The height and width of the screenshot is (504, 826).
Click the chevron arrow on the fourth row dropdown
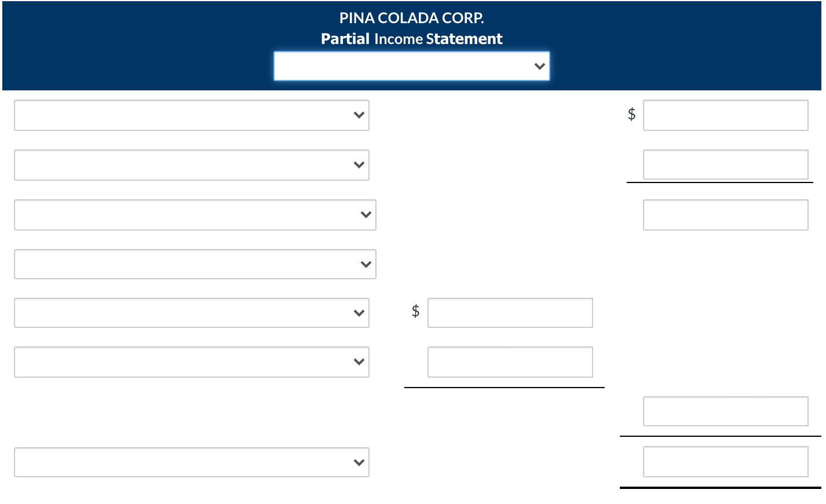click(x=366, y=265)
